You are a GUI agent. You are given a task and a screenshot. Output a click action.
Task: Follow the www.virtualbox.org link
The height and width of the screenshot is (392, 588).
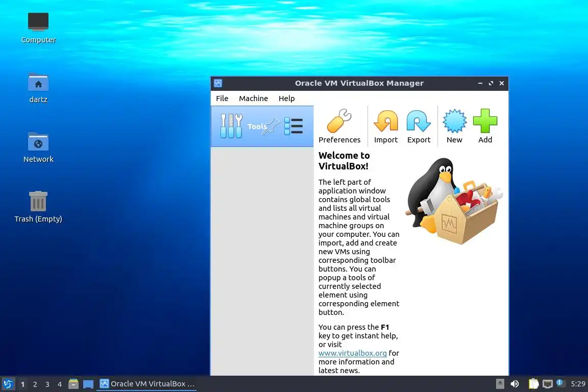point(353,353)
